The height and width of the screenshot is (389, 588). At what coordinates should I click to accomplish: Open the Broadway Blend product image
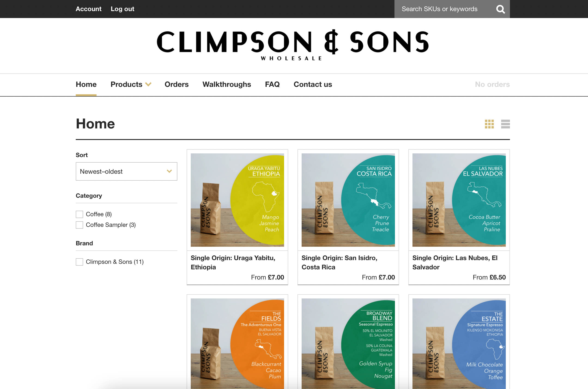348,343
